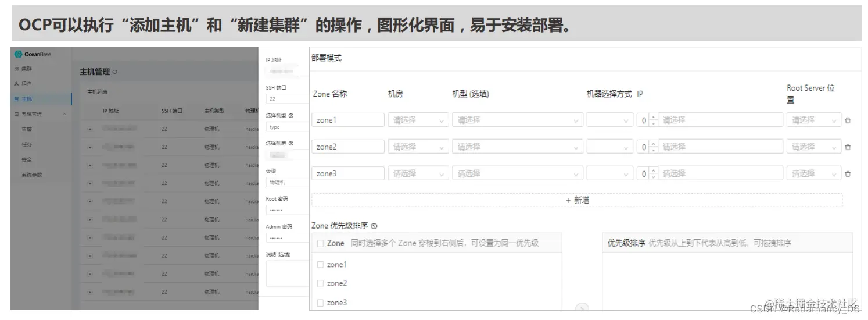Screen dimensions: 868x320
Task: Click the 优先级排序 panel title
Action: pyautogui.click(x=626, y=243)
